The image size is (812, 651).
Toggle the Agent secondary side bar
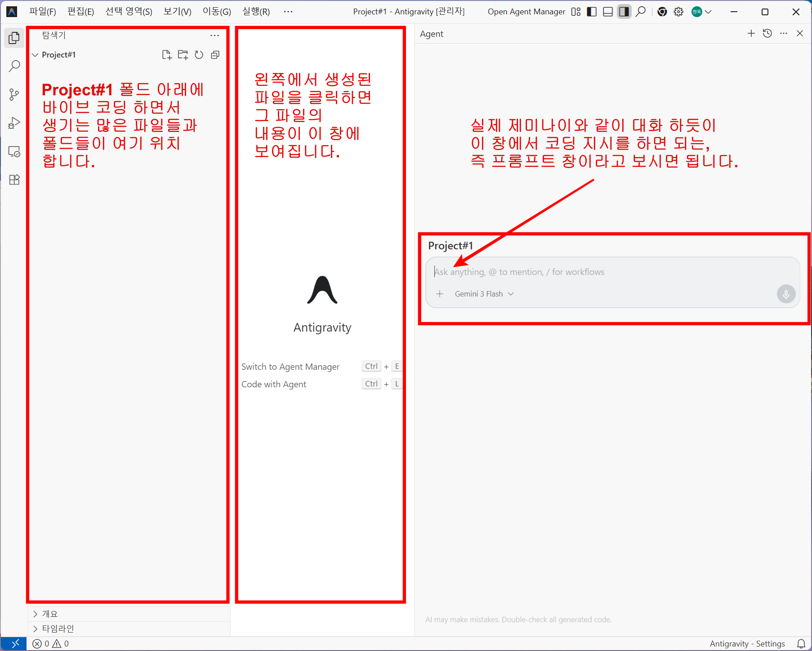pyautogui.click(x=624, y=12)
